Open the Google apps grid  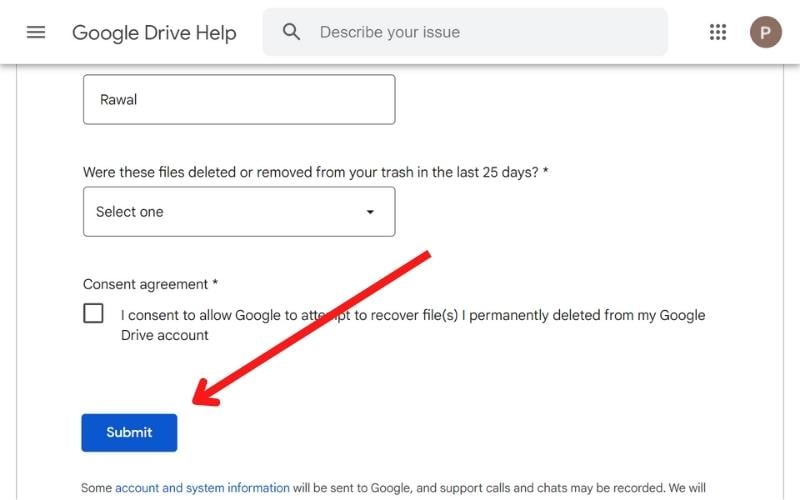tap(717, 32)
